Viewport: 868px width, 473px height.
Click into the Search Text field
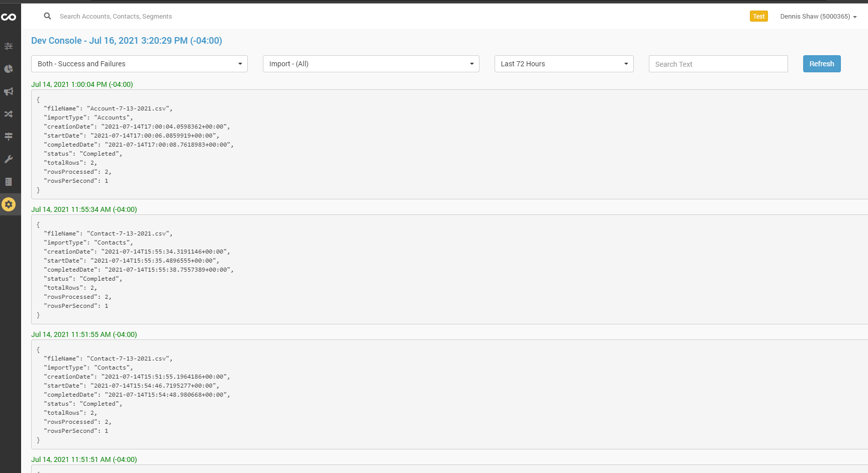718,64
